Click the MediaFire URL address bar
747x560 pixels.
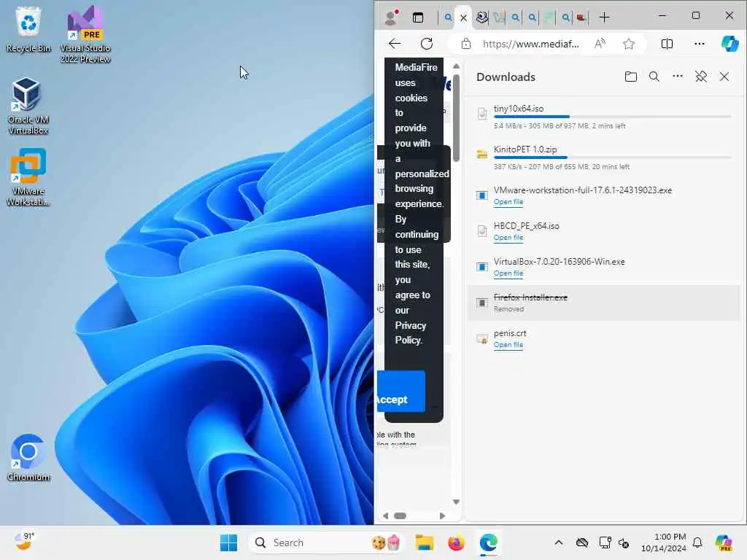(531, 44)
